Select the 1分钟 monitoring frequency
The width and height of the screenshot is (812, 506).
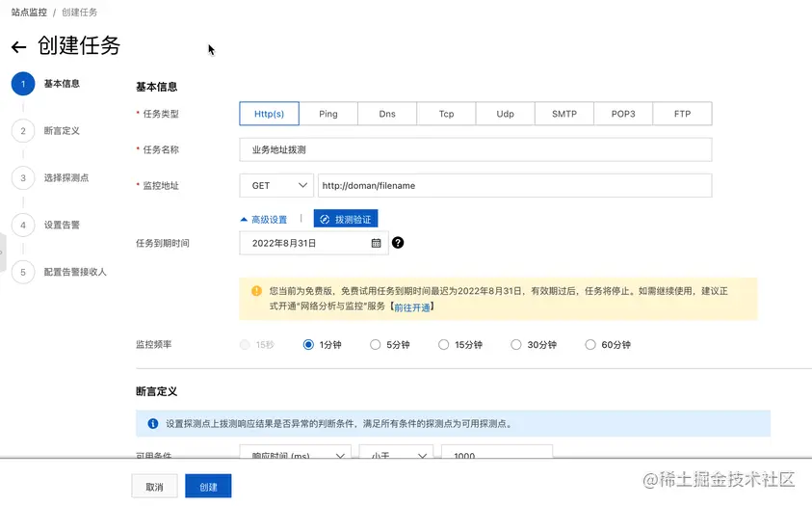pos(308,344)
